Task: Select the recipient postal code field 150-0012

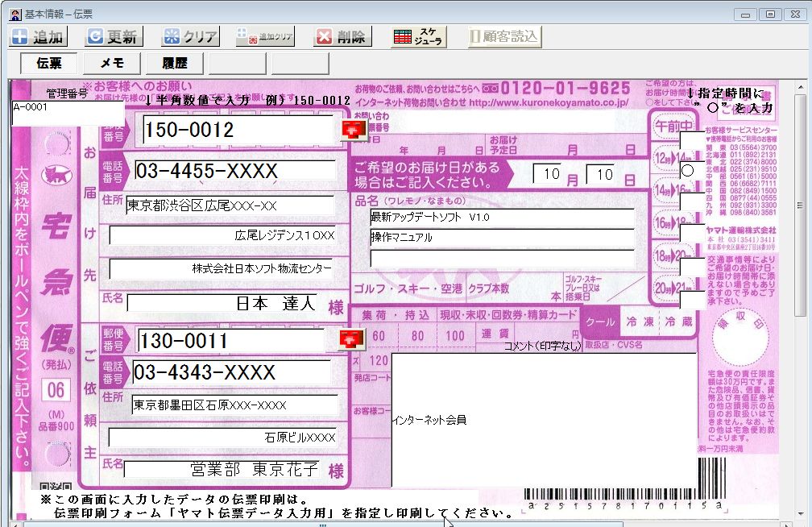Action: 238,130
